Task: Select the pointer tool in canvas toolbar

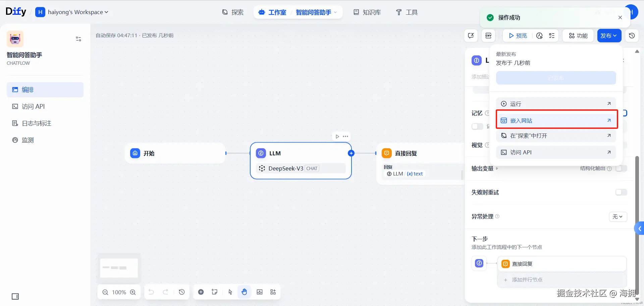Action: coord(230,292)
